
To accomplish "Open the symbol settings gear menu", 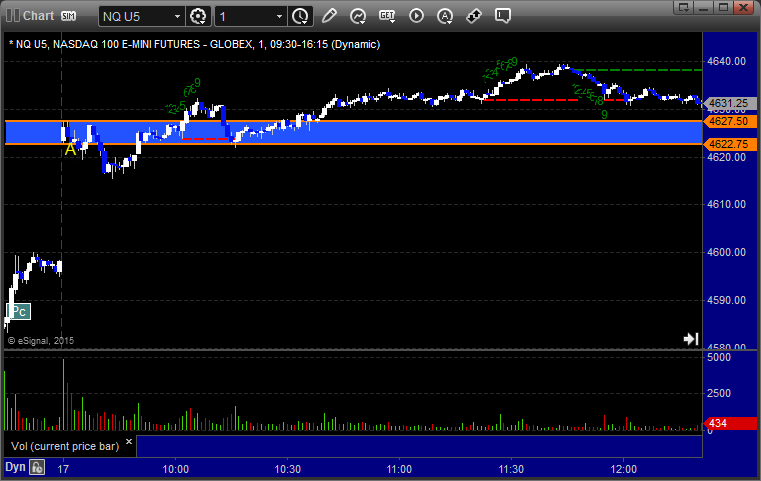I will click(x=198, y=17).
